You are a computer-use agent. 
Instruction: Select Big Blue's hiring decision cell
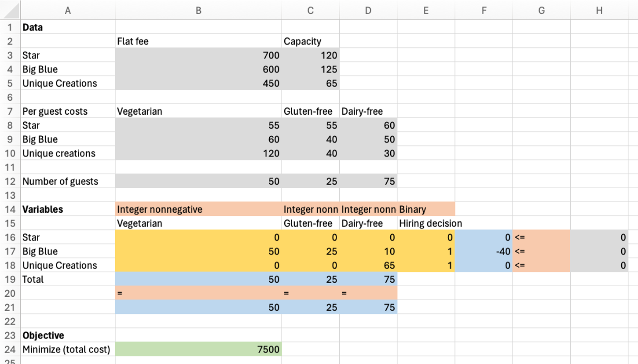(x=425, y=251)
